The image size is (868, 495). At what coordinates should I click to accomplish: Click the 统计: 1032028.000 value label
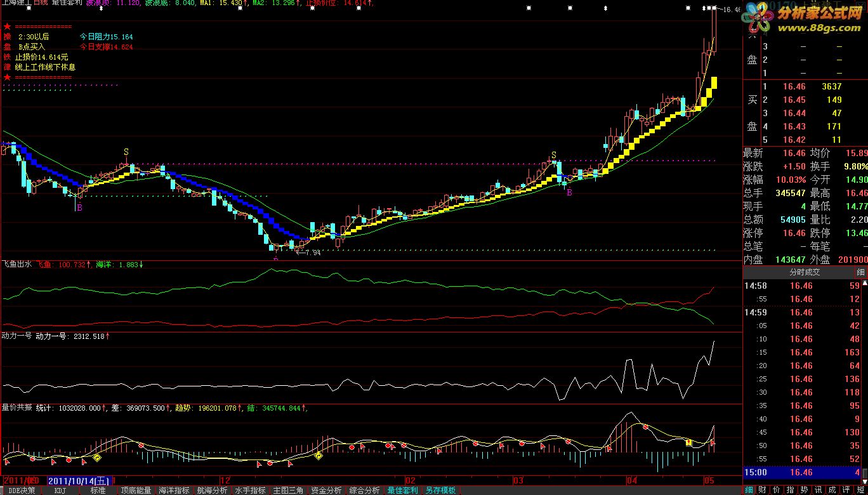click(70, 407)
